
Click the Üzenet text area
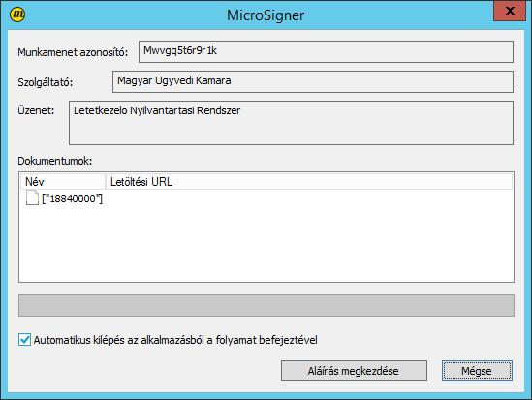click(291, 123)
